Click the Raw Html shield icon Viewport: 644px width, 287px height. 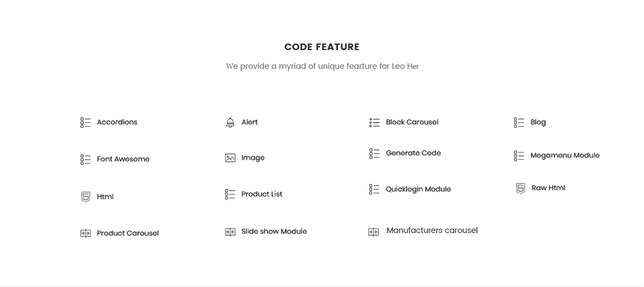[x=520, y=188]
